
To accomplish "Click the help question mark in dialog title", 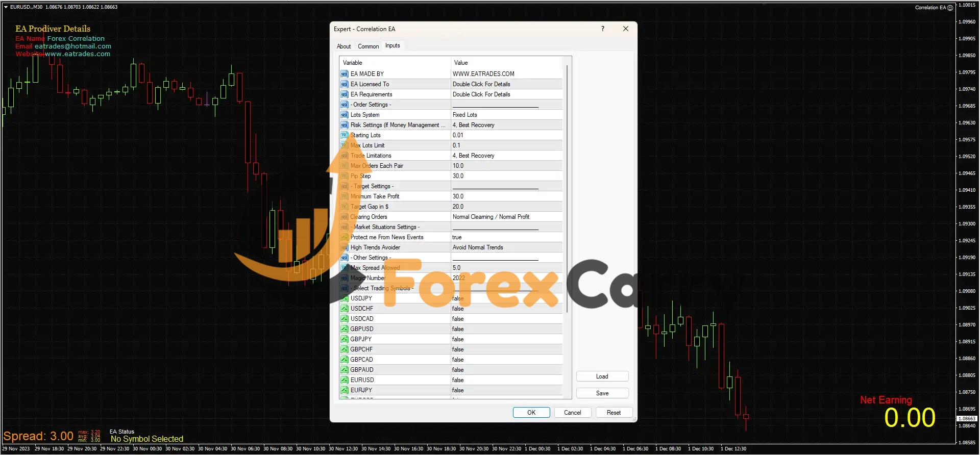I will 603,29.
